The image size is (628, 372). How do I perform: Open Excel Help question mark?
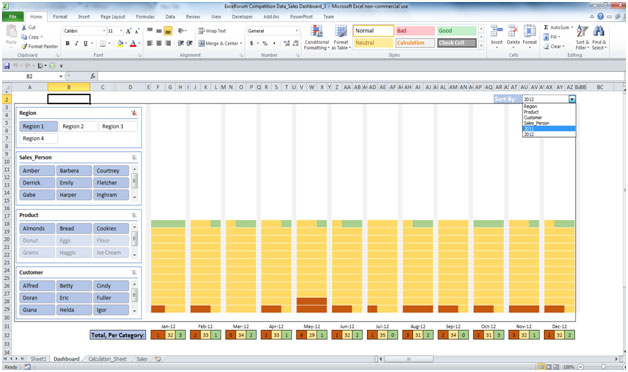600,16
